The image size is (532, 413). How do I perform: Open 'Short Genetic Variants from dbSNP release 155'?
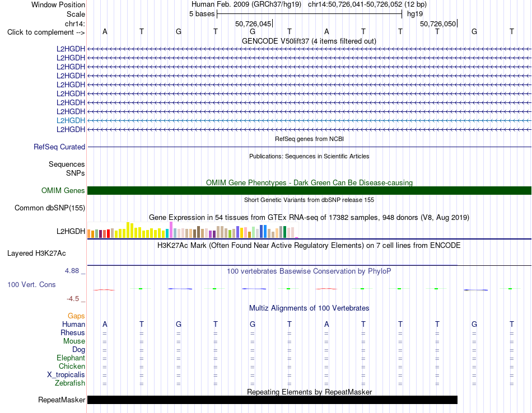tap(309, 200)
